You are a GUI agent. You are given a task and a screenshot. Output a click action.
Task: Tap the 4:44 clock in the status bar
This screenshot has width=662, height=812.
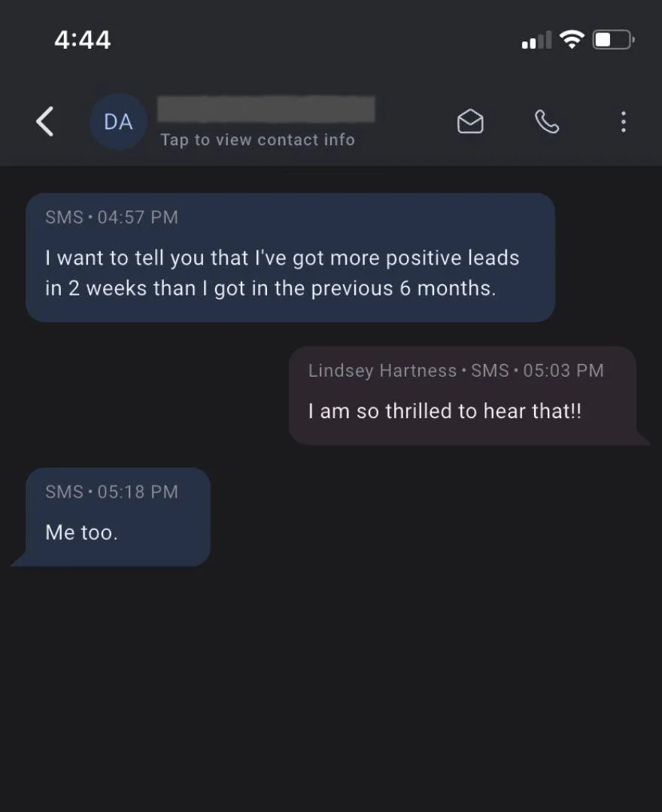coord(82,40)
